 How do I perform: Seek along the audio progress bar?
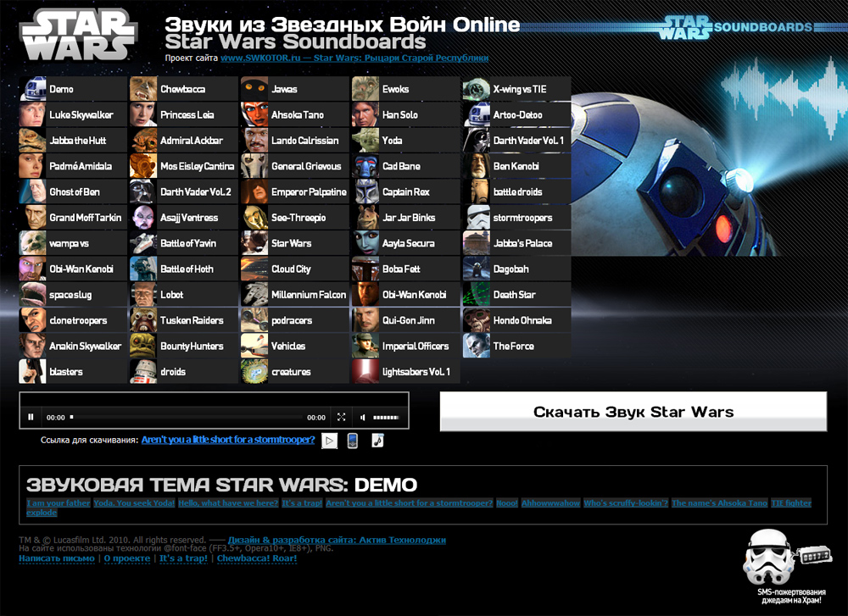pyautogui.click(x=186, y=417)
